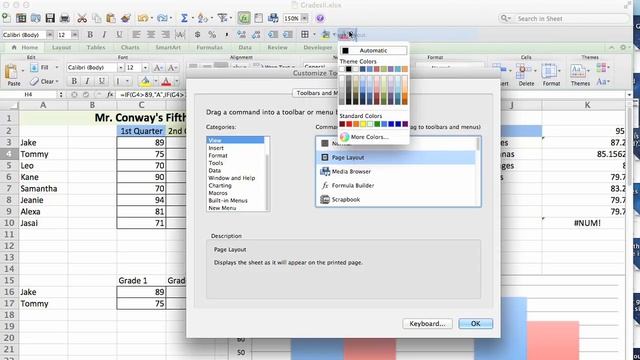The height and width of the screenshot is (360, 640).
Task: Click the fx button in formula bar
Action: tap(110, 95)
